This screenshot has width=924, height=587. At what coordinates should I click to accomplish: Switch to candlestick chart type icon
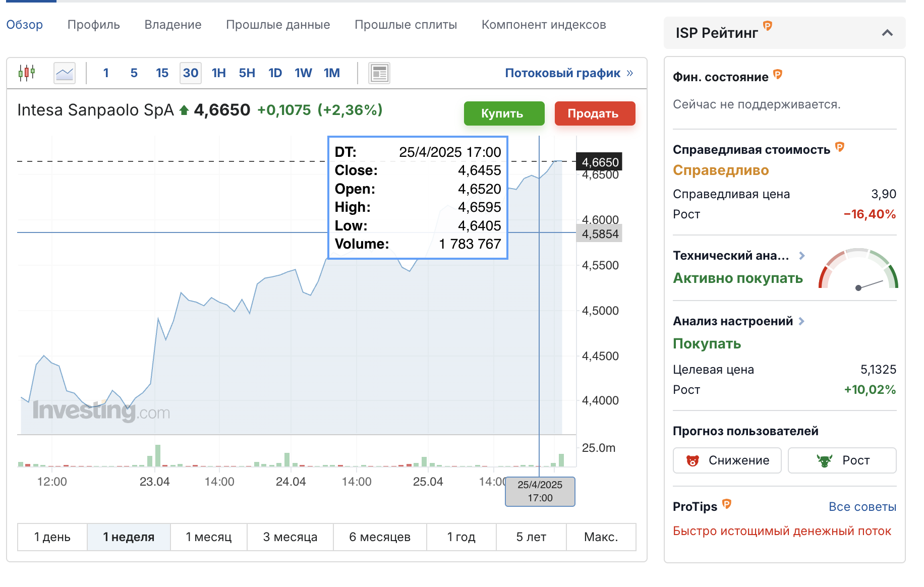tap(27, 73)
